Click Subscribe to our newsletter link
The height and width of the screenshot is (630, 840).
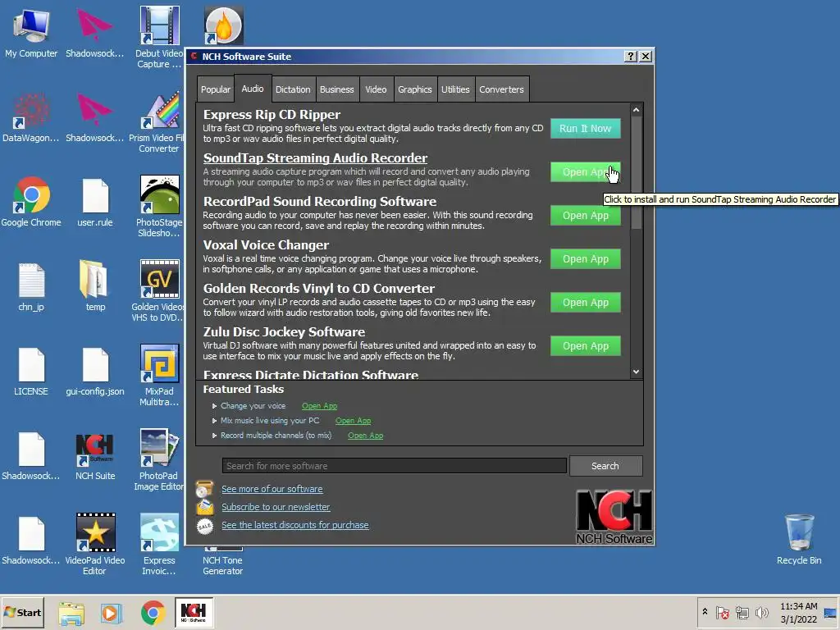tap(276, 507)
